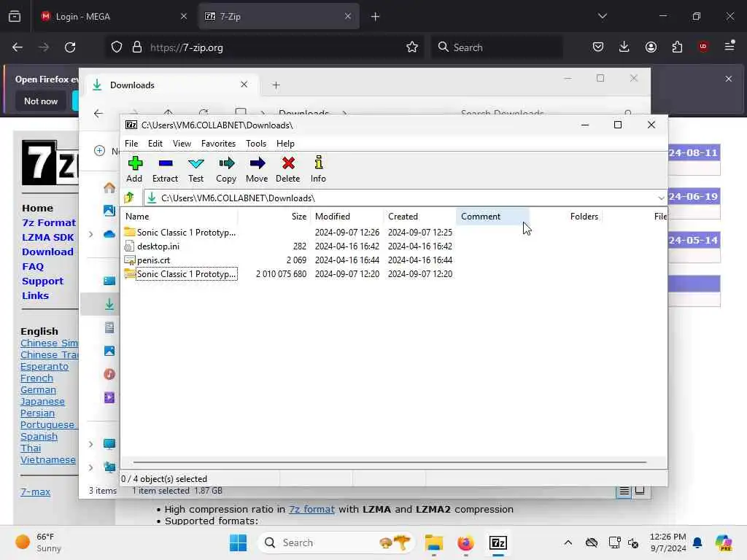This screenshot has width=747, height=560.
Task: Open the FAQ link
Action: point(32,266)
